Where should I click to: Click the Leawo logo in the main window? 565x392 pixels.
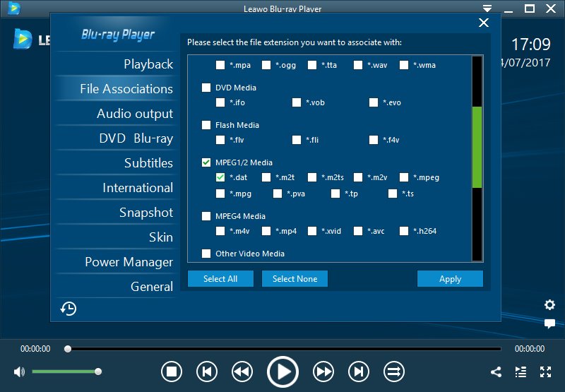tap(23, 39)
